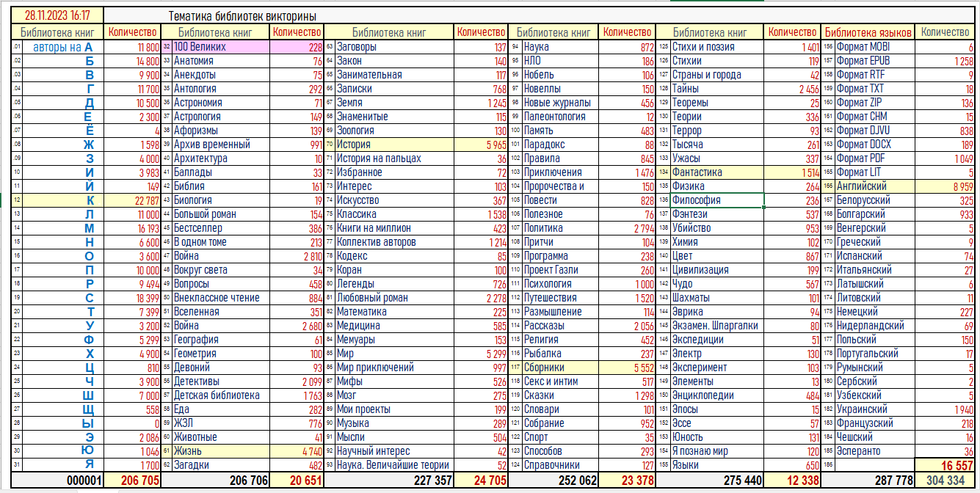Viewport: 980px width, 493px height.
Task: Click the 'Архив временный' row label
Action: point(221,145)
